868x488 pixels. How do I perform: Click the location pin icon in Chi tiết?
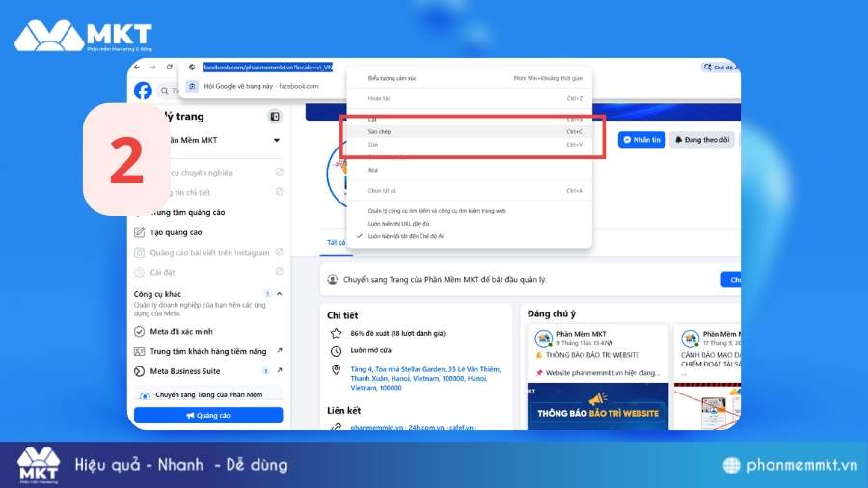(336, 369)
